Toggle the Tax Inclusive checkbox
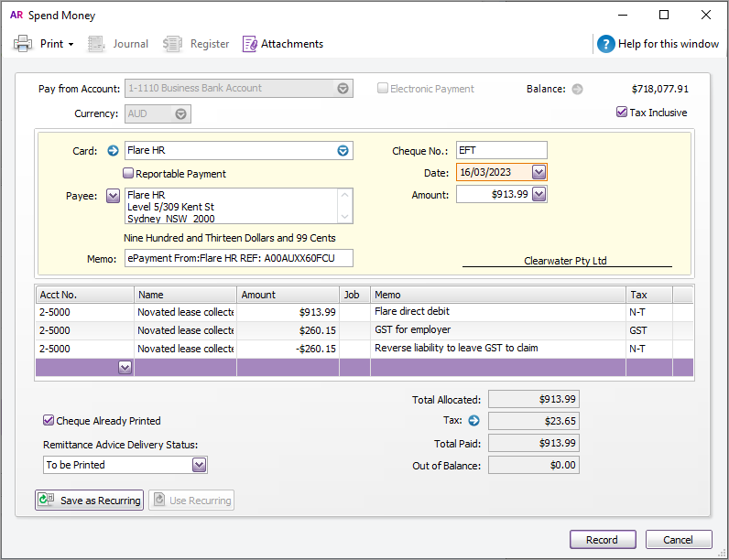 (622, 113)
